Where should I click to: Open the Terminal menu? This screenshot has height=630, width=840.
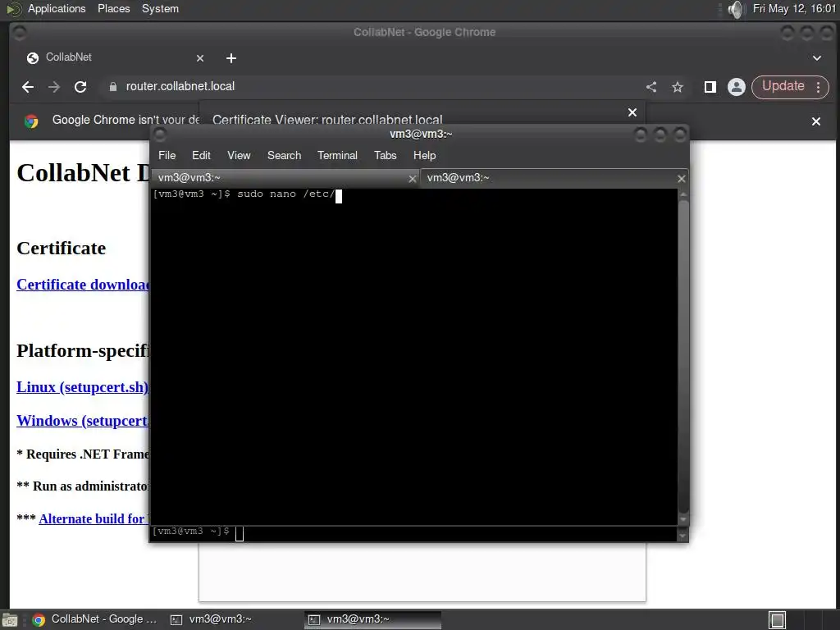click(337, 155)
